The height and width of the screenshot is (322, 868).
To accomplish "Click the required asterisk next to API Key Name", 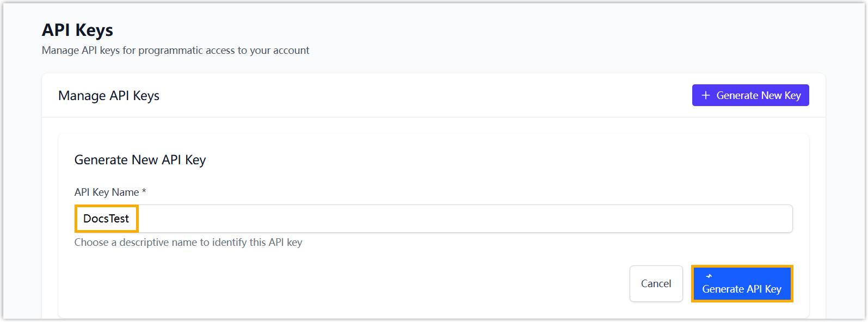I will [144, 191].
